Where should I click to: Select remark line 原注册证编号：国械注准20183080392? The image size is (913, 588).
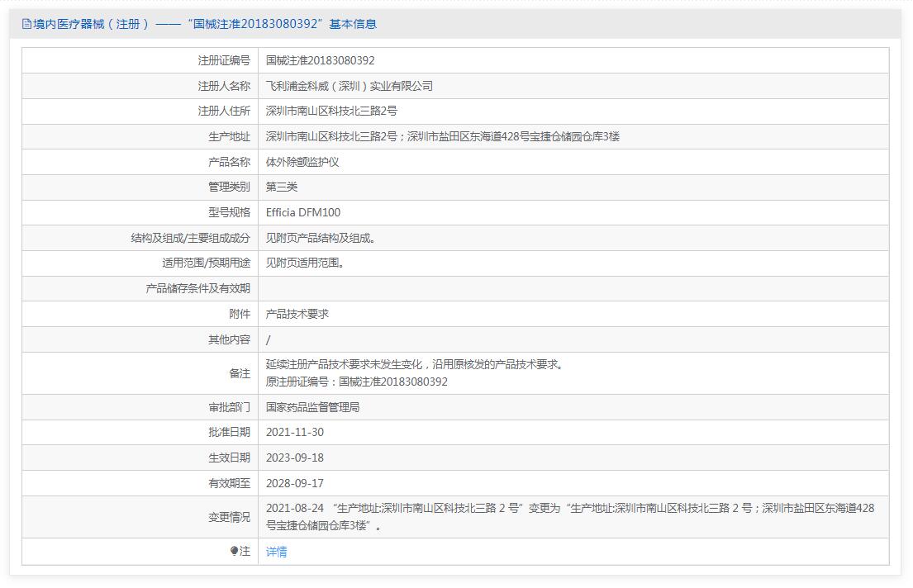357,382
